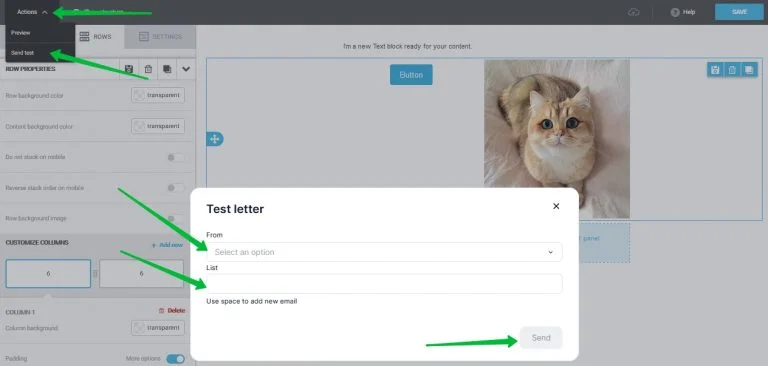
Task: Duplicate the row via Row Properties copy icon
Action: click(167, 69)
